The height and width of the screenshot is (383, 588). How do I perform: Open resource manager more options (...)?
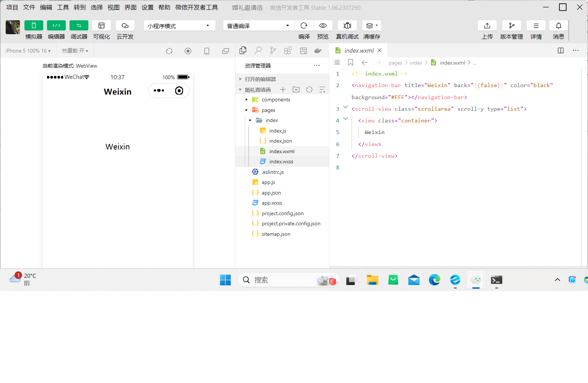[317, 65]
